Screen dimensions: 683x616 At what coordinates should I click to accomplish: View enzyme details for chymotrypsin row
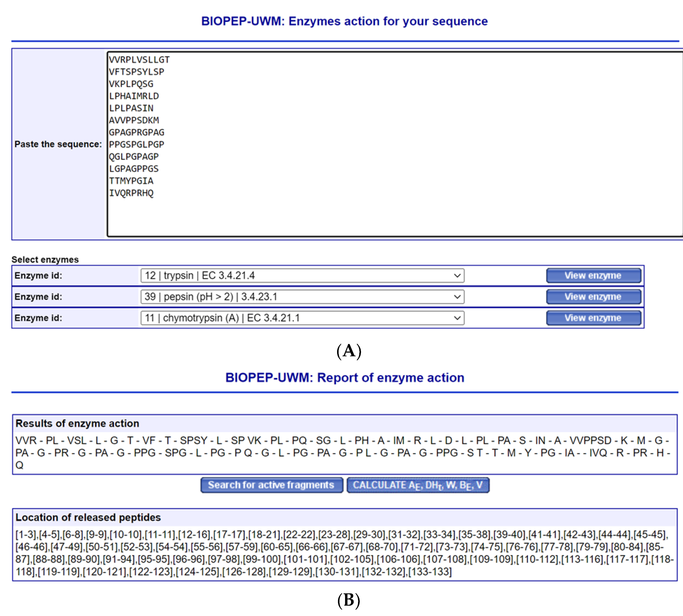593,318
